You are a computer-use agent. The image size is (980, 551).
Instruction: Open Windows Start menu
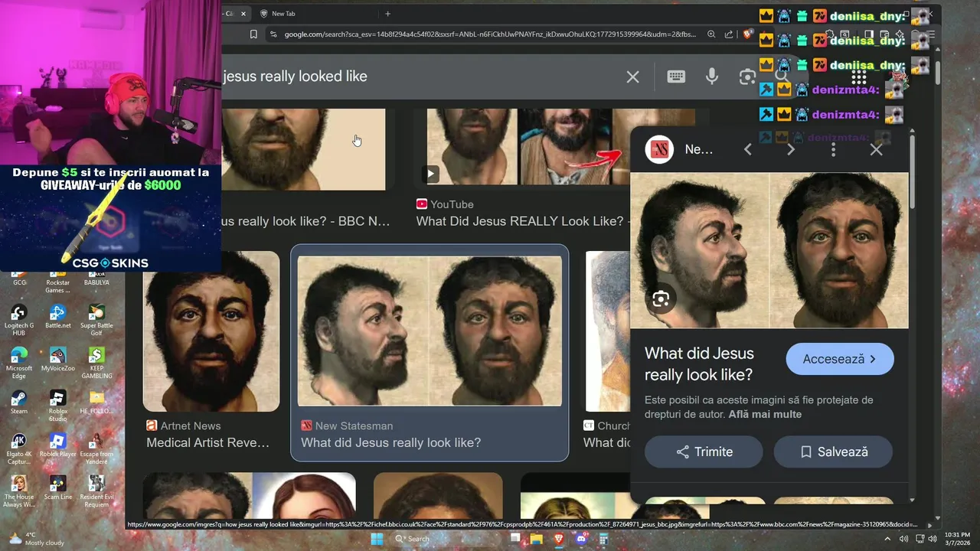(377, 539)
